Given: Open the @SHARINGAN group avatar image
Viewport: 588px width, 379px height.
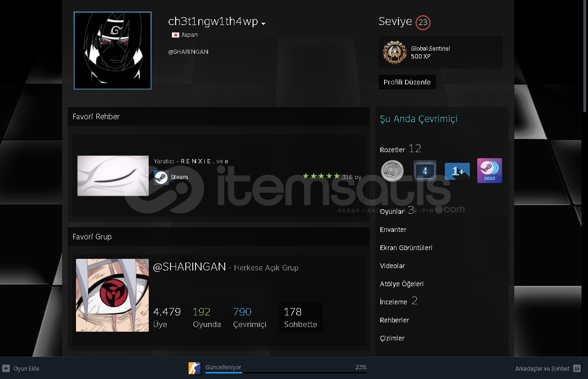Looking at the screenshot, I should [113, 295].
